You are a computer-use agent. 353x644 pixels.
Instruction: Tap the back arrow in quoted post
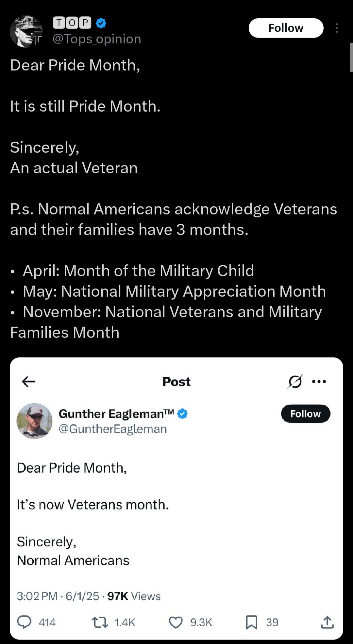click(x=28, y=381)
